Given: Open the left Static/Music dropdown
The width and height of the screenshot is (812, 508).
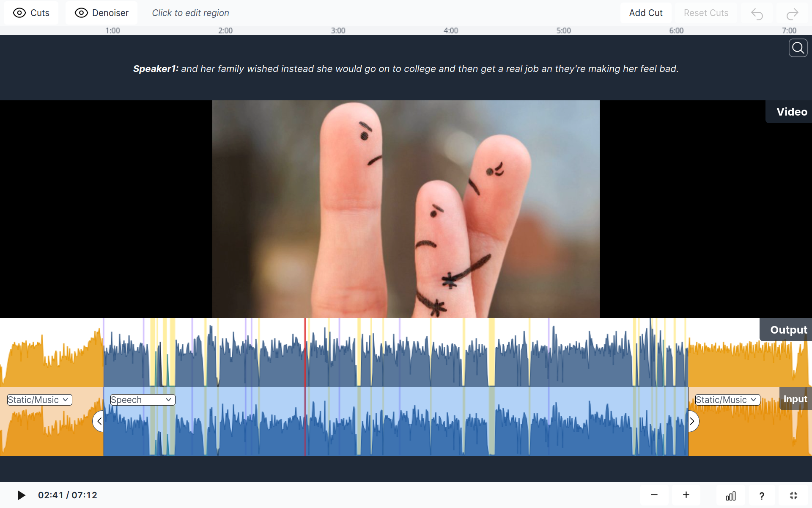Looking at the screenshot, I should click(x=39, y=400).
